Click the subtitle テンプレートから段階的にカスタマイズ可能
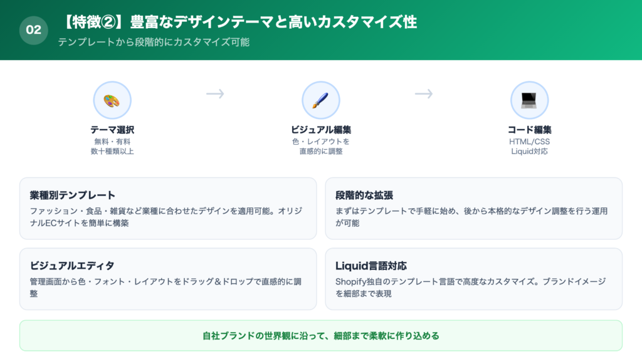642x364 pixels. click(154, 43)
